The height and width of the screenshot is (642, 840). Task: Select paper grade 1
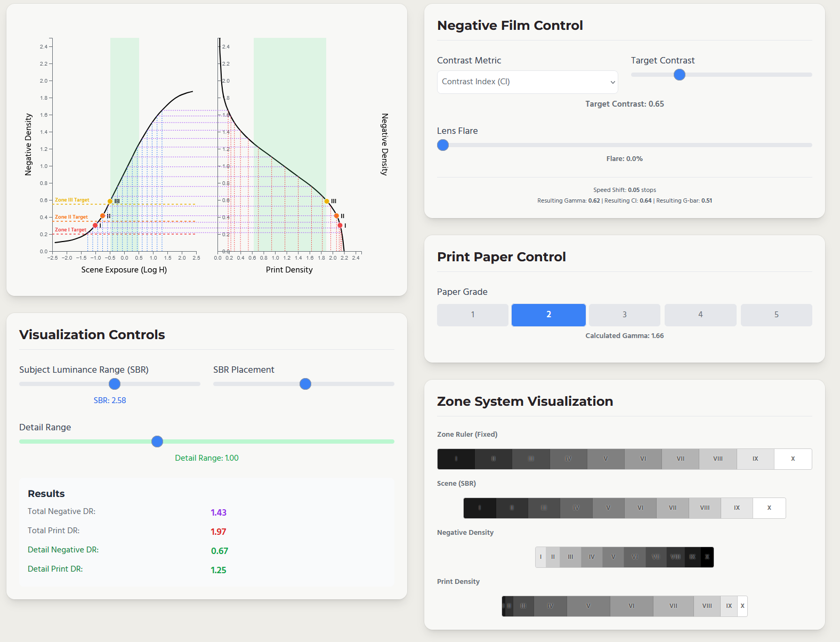(472, 315)
